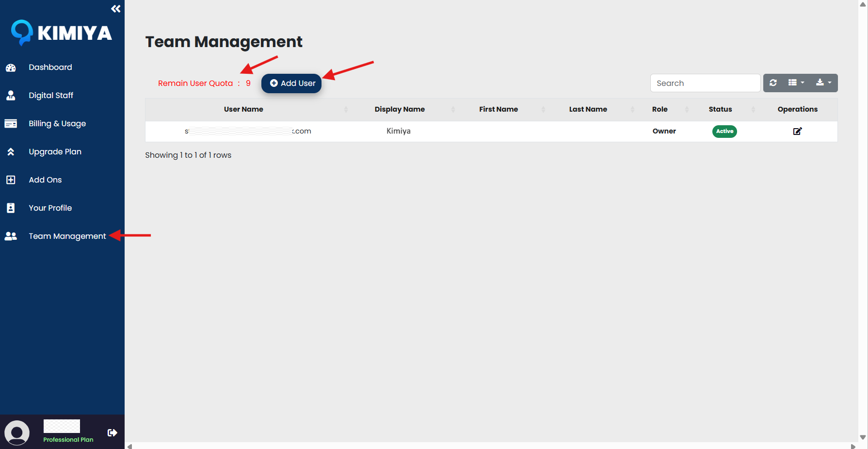Click the Your Profile badge icon
The height and width of the screenshot is (449, 868).
pos(11,208)
